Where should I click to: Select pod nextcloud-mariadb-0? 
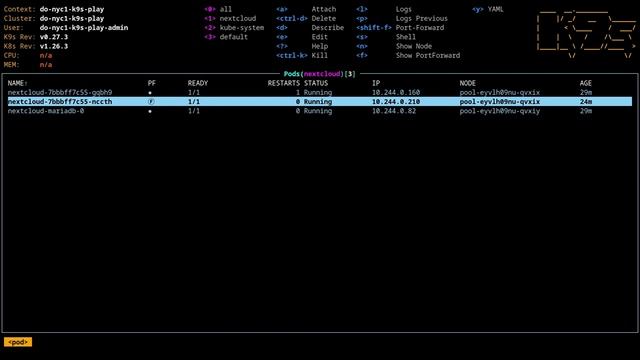(x=320, y=111)
